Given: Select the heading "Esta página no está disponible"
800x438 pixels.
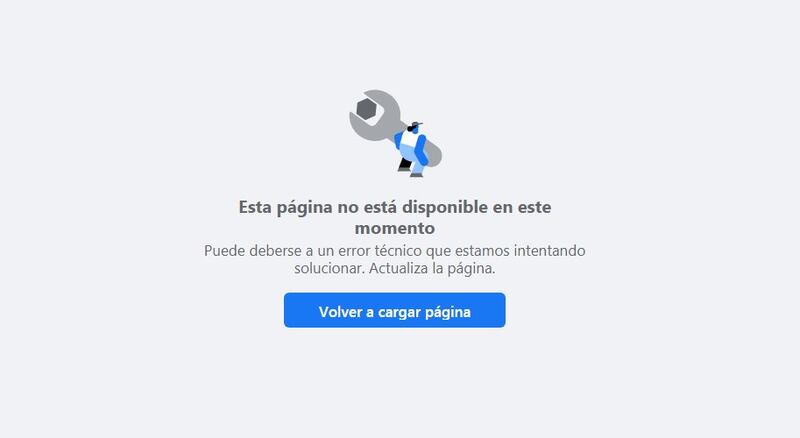Looking at the screenshot, I should (x=363, y=207).
